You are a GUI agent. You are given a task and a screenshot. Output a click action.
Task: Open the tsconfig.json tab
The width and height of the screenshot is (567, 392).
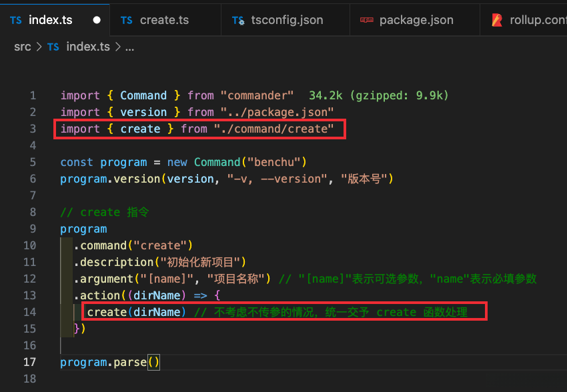[x=286, y=20]
